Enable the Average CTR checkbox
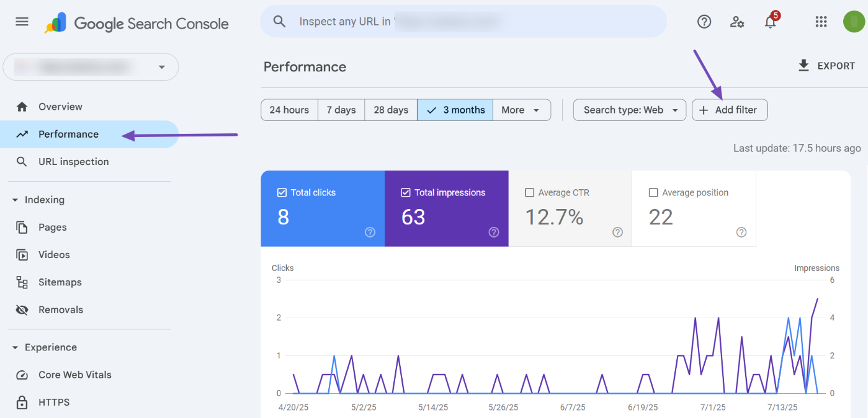868x418 pixels. 529,193
